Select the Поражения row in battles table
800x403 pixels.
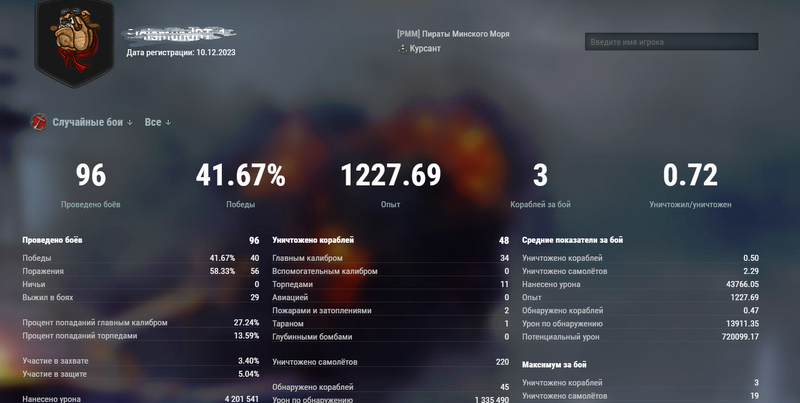point(140,271)
